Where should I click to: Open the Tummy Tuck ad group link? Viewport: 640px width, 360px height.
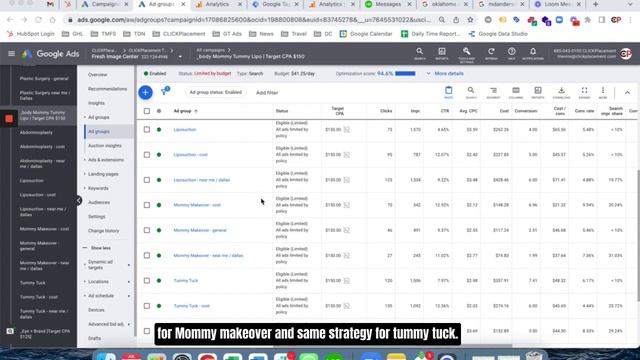click(x=186, y=280)
